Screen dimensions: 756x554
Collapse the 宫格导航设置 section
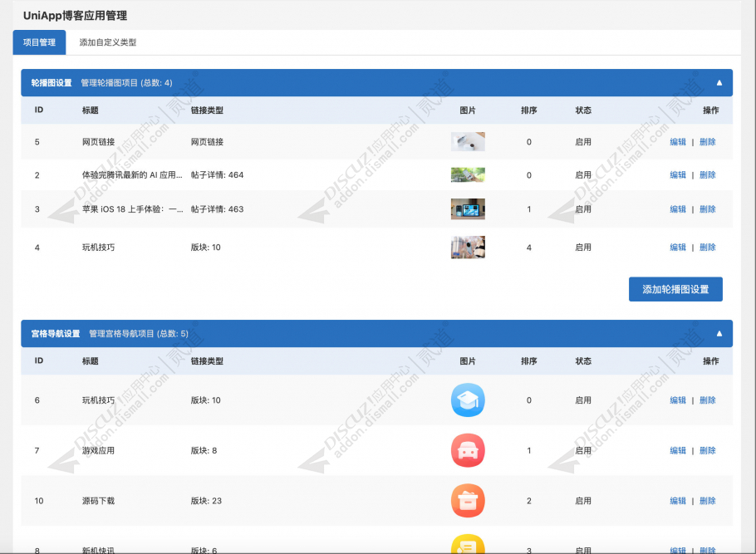pos(719,334)
